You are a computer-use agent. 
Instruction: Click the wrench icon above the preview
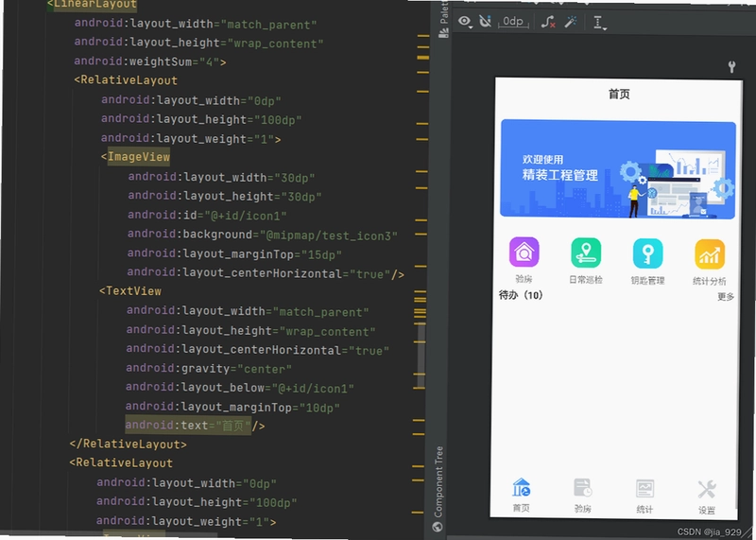(731, 67)
